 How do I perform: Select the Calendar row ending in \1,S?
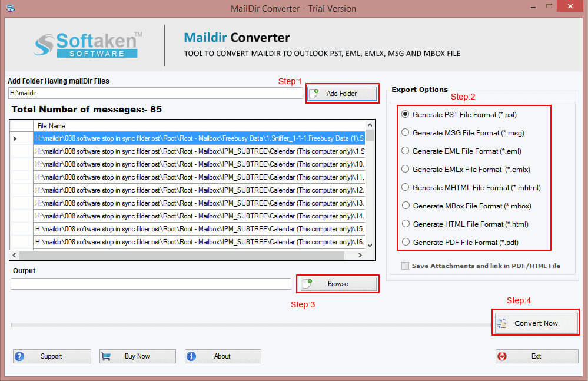(199, 151)
